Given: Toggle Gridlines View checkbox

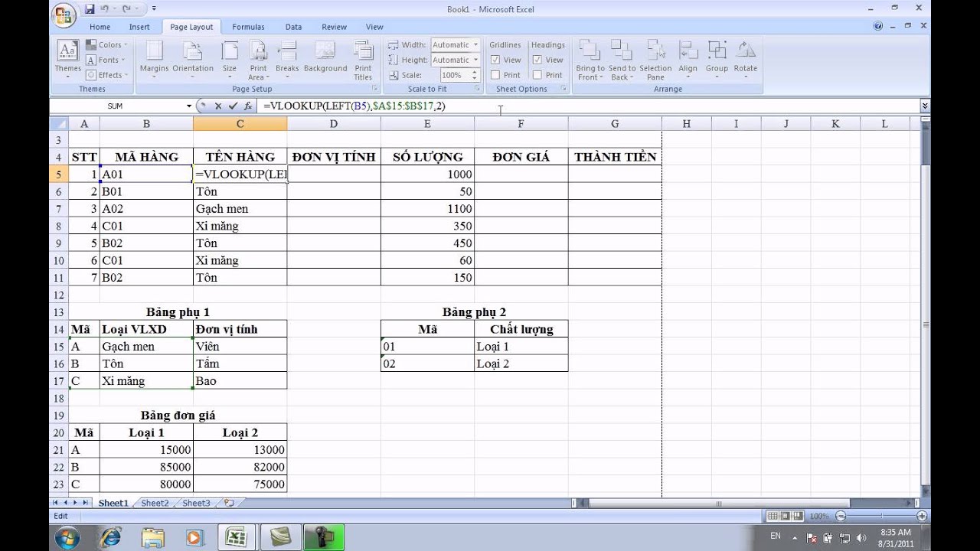Looking at the screenshot, I should (495, 60).
